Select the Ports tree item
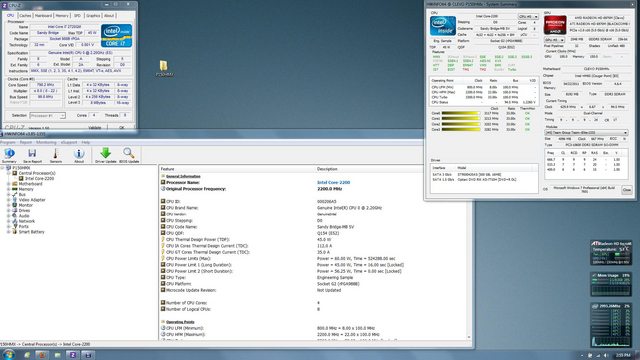This screenshot has width=640, height=360. tap(24, 227)
